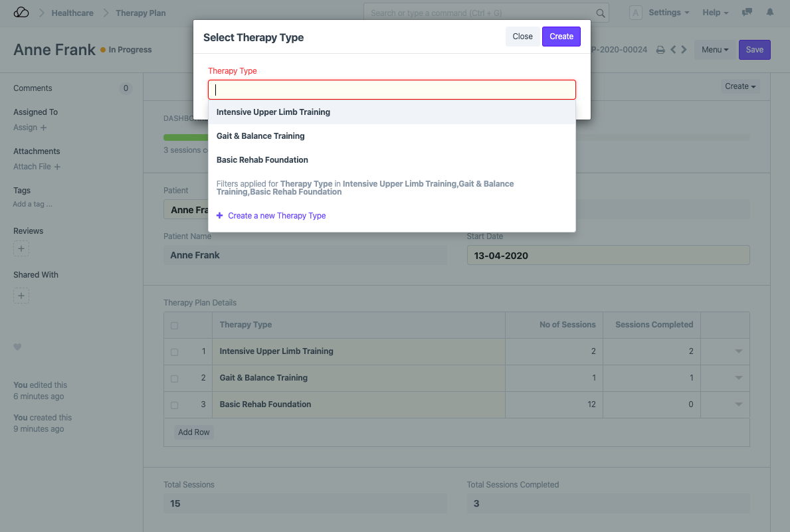Toggle the select-all checkbox in table header
This screenshot has width=790, height=532.
tap(174, 325)
